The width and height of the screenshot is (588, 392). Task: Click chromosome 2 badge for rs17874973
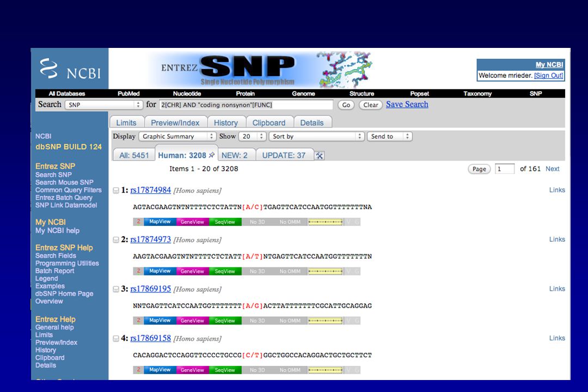point(138,271)
